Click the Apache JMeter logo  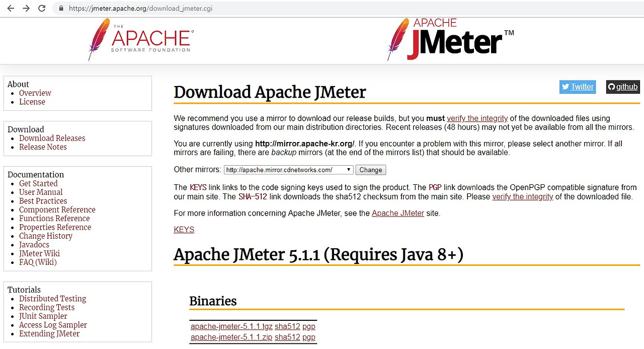[x=450, y=39]
